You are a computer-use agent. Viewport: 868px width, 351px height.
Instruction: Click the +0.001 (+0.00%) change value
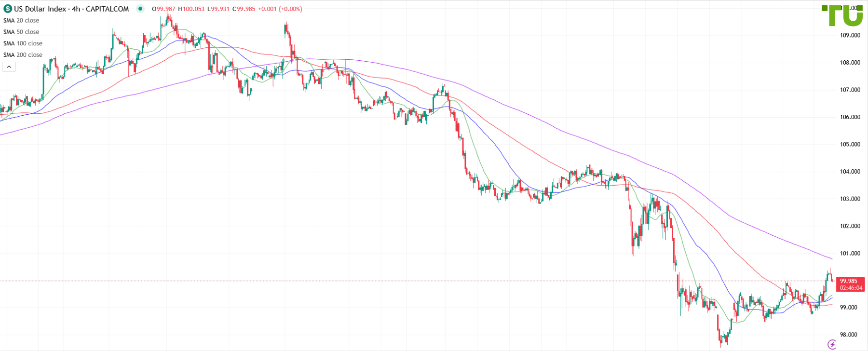pyautogui.click(x=280, y=9)
